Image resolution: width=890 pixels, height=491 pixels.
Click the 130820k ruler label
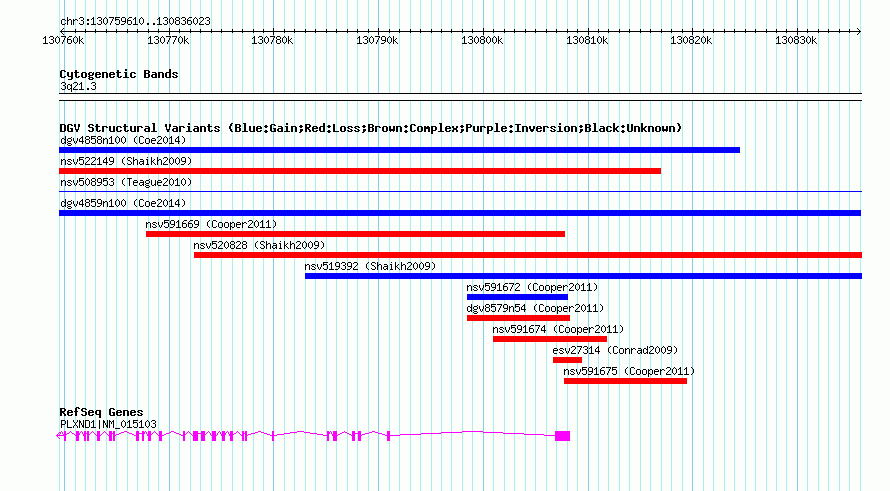tap(691, 40)
